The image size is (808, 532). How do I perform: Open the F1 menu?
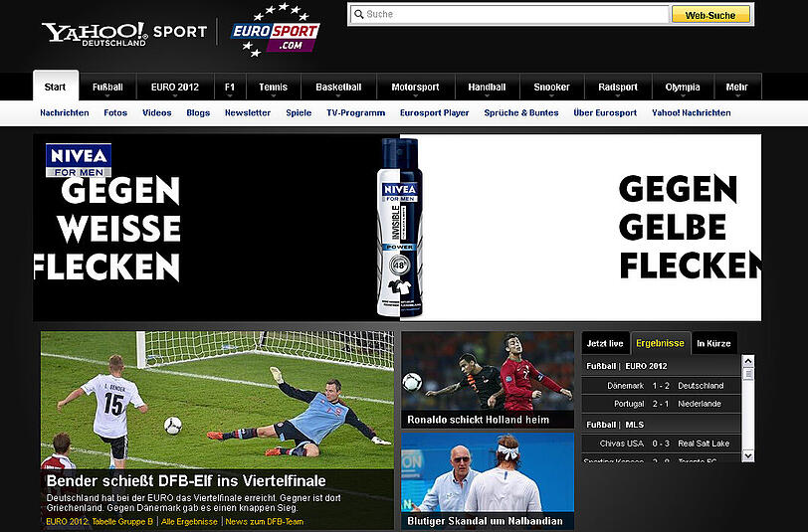tap(230, 88)
